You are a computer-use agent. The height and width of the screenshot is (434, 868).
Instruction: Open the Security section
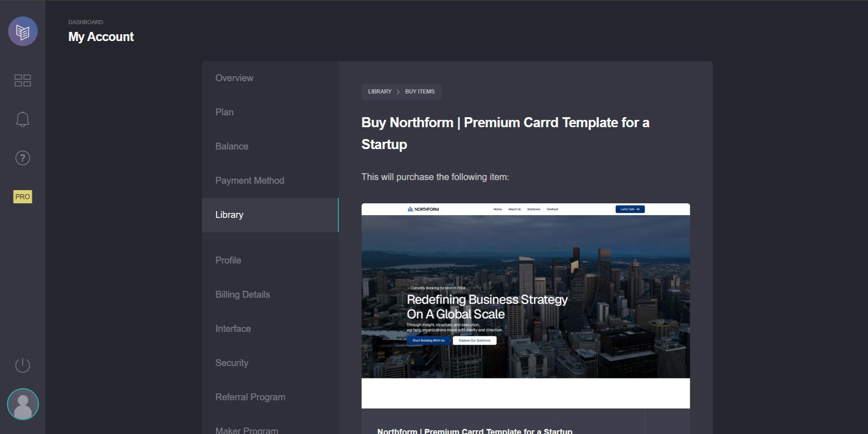pyautogui.click(x=270, y=363)
